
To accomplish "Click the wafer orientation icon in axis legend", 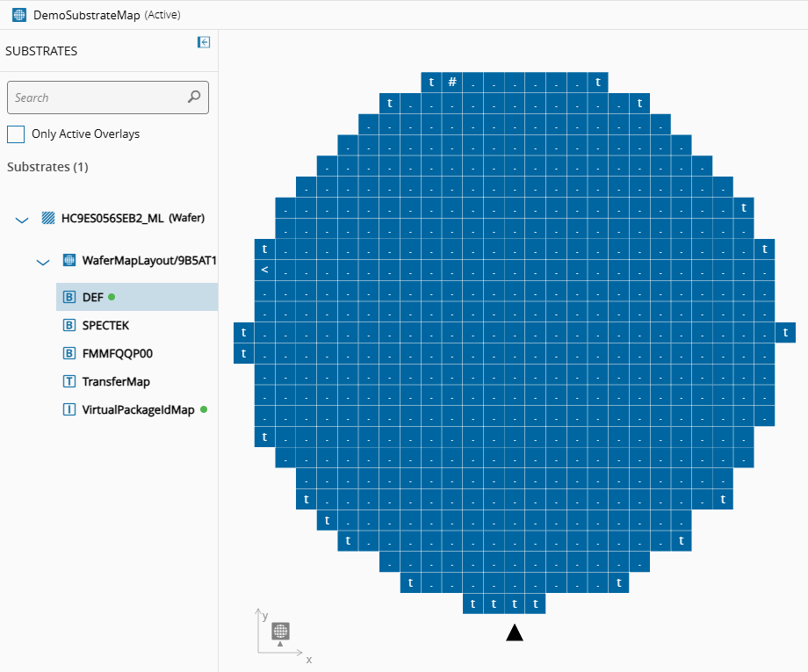I will tap(280, 633).
